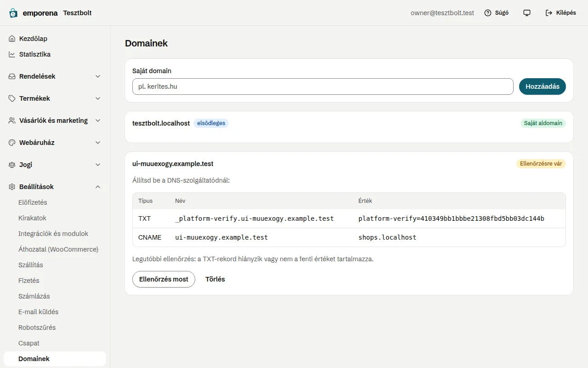
Task: Click the Beállítások gear icon
Action: [x=12, y=187]
